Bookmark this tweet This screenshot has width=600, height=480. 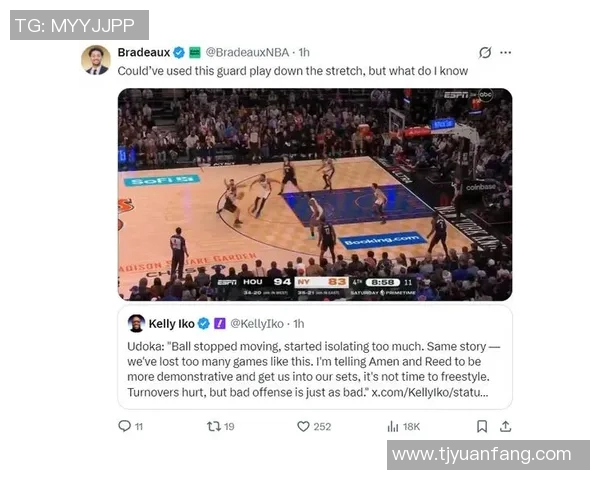(x=482, y=426)
